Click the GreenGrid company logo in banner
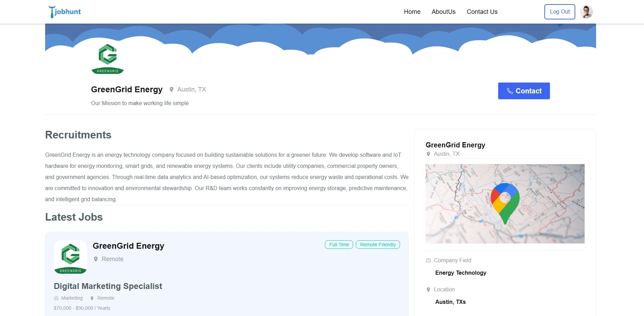 click(x=108, y=59)
